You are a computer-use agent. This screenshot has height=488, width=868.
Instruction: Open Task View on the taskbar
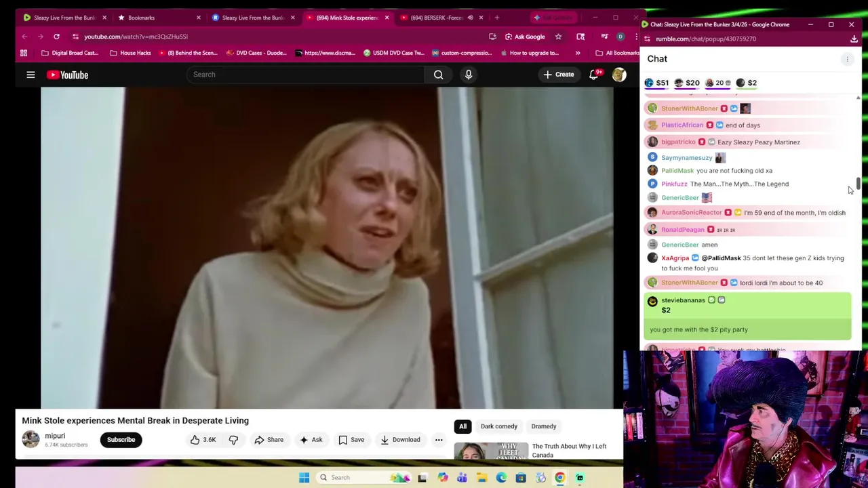coord(422,478)
